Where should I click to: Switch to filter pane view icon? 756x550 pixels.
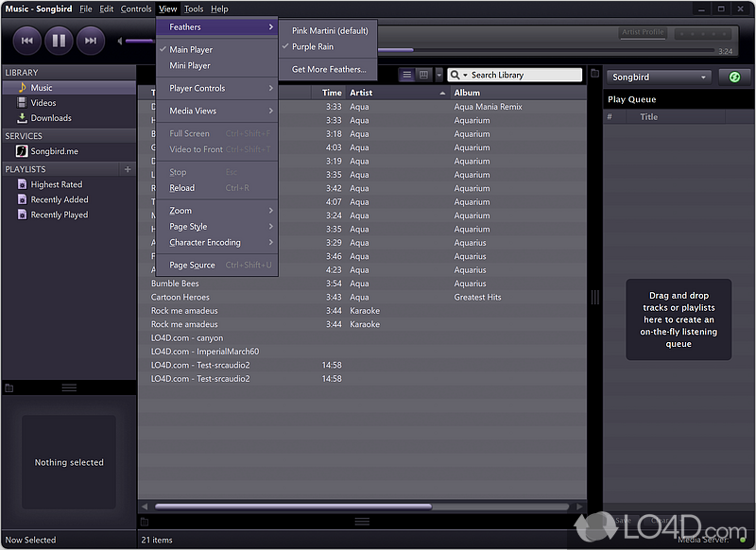tap(424, 75)
